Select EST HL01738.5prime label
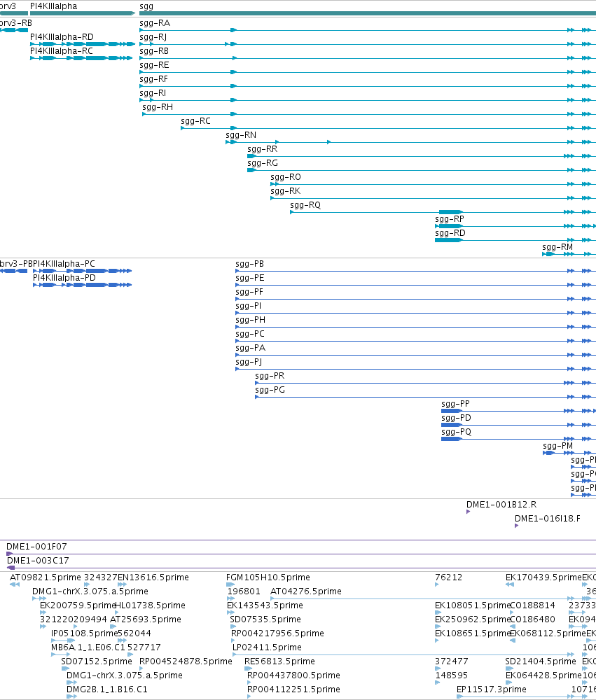596x700 pixels. click(150, 605)
